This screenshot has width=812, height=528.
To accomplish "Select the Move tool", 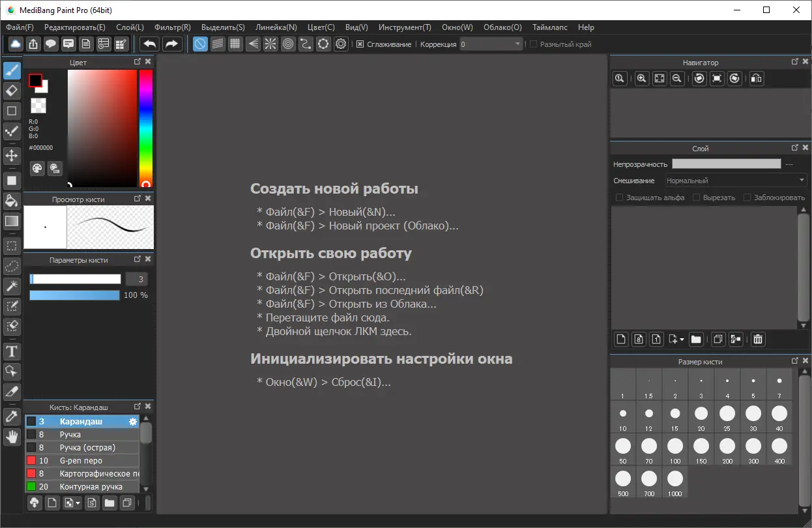I will [x=12, y=155].
